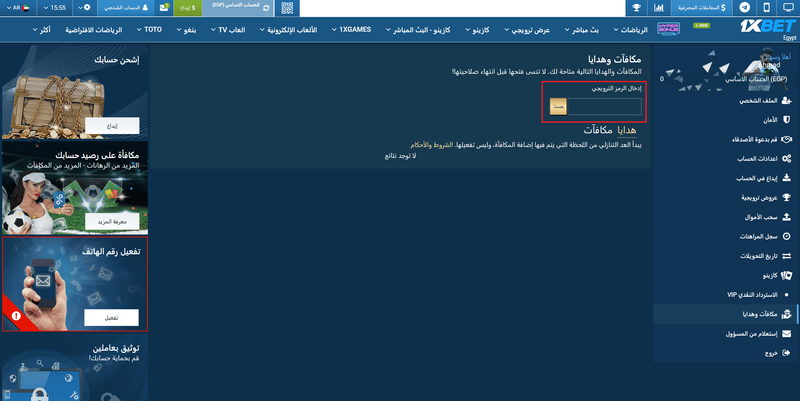
Task: Open the QR code icon in top bar
Action: point(288,8)
